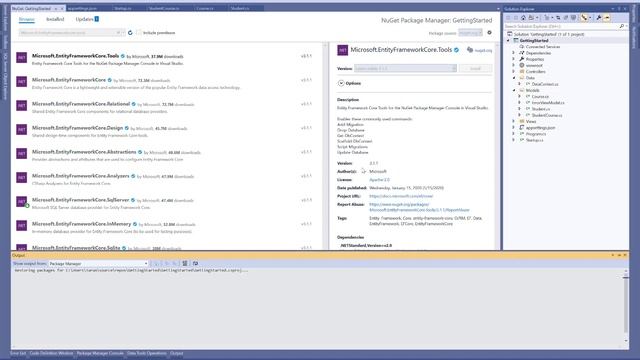Click the Microsoft.EntityFrameworkCore.Design package icon
640x360 pixels.
[x=22, y=129]
